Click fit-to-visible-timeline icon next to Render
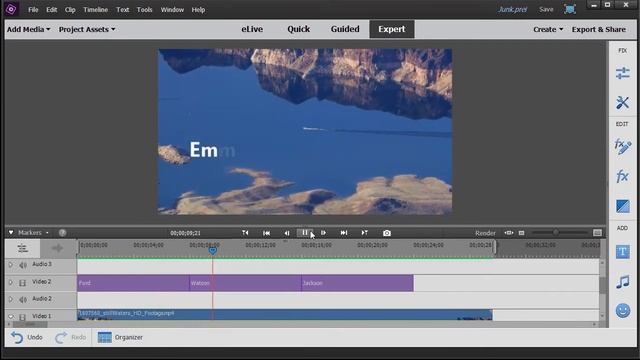Viewport: 640px width, 360px height. pyautogui.click(x=509, y=233)
